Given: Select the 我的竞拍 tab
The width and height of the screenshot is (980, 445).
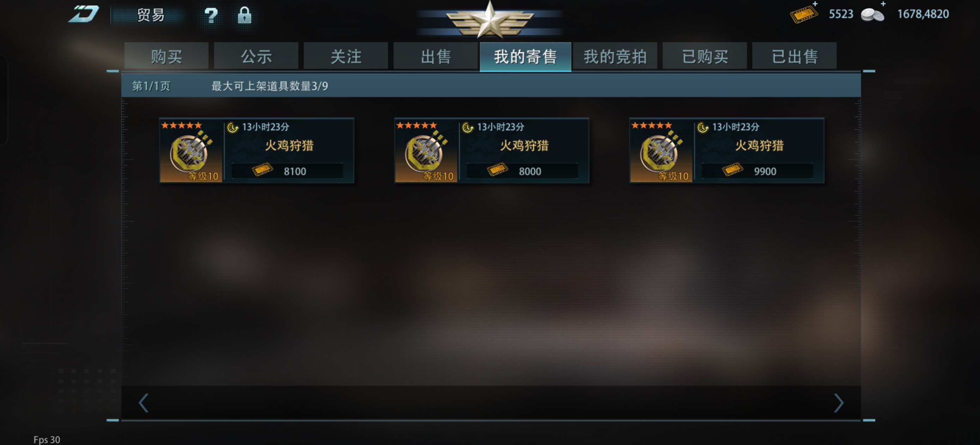Looking at the screenshot, I should 615,56.
